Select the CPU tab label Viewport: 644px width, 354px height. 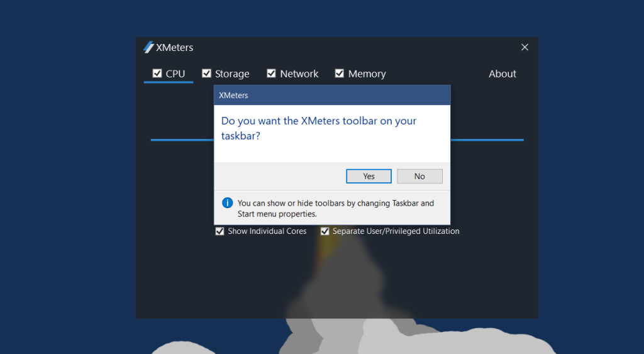(x=175, y=74)
